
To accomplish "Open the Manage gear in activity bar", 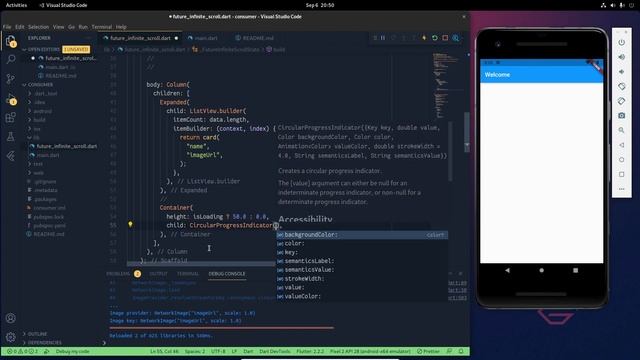I will click(x=11, y=337).
